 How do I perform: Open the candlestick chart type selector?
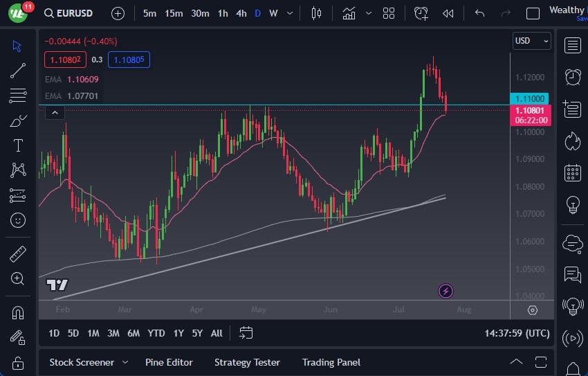[317, 13]
